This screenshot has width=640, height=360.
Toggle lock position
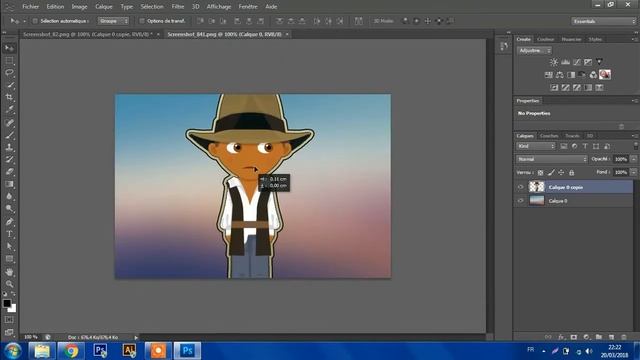point(561,173)
